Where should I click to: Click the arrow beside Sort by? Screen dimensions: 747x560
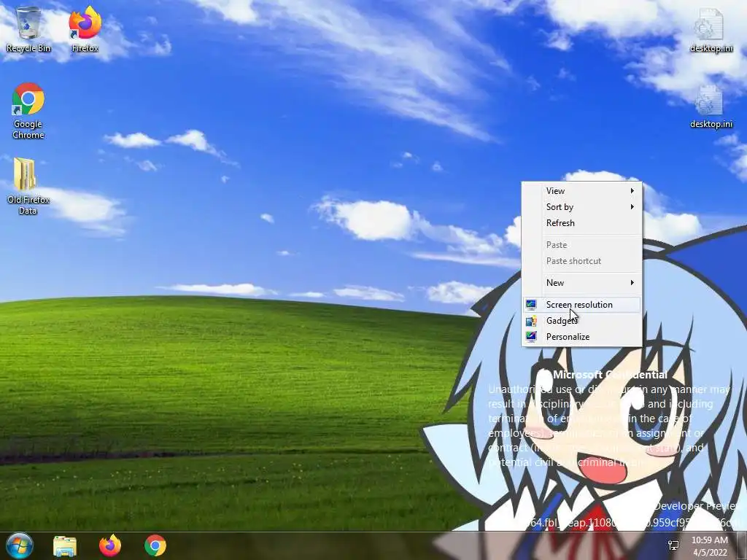(x=632, y=207)
